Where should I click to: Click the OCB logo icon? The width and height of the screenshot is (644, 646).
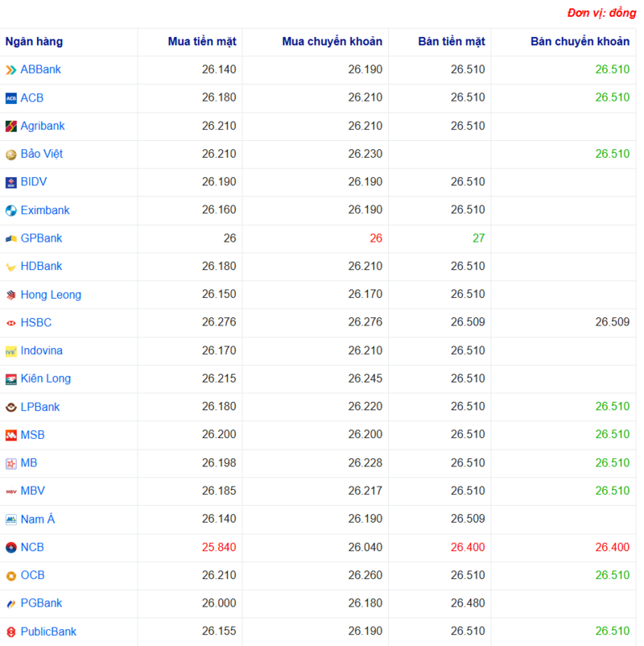click(x=11, y=576)
